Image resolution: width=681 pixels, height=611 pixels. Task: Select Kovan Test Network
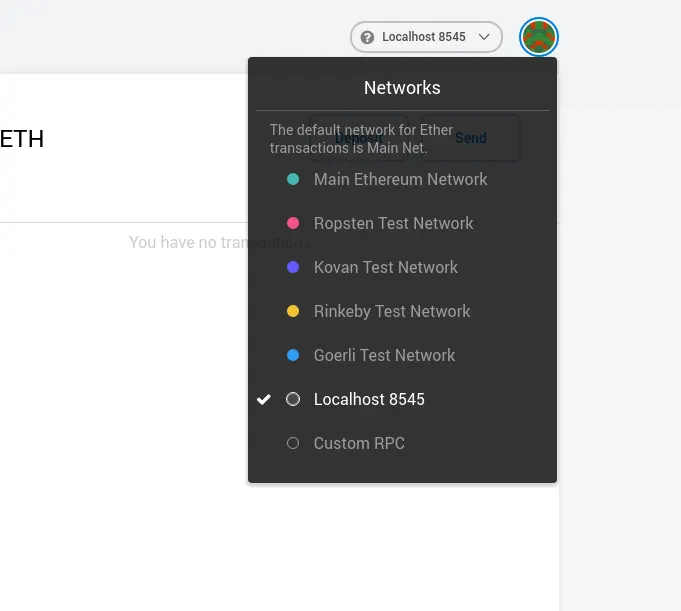coord(402,267)
